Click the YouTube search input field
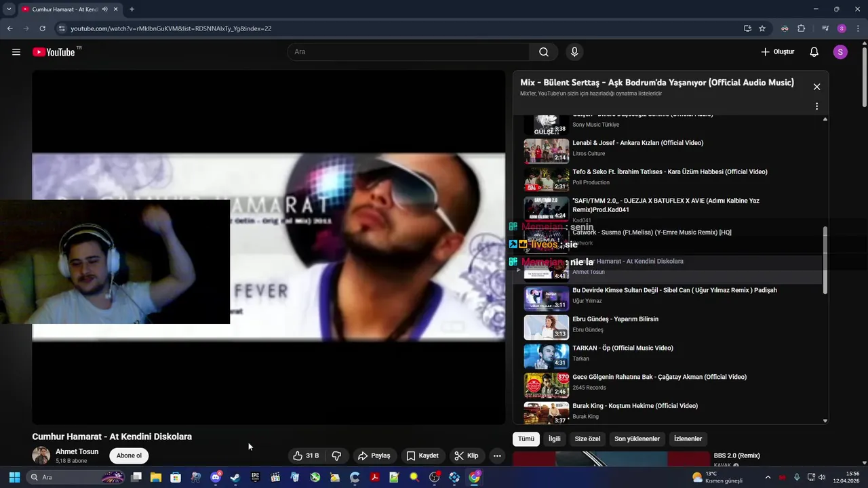The width and height of the screenshot is (868, 488). click(x=408, y=52)
